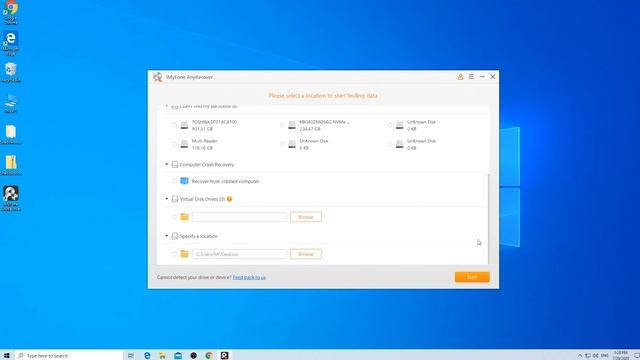
Task: Select the Google Chrome desktop shortcut
Action: point(11,12)
